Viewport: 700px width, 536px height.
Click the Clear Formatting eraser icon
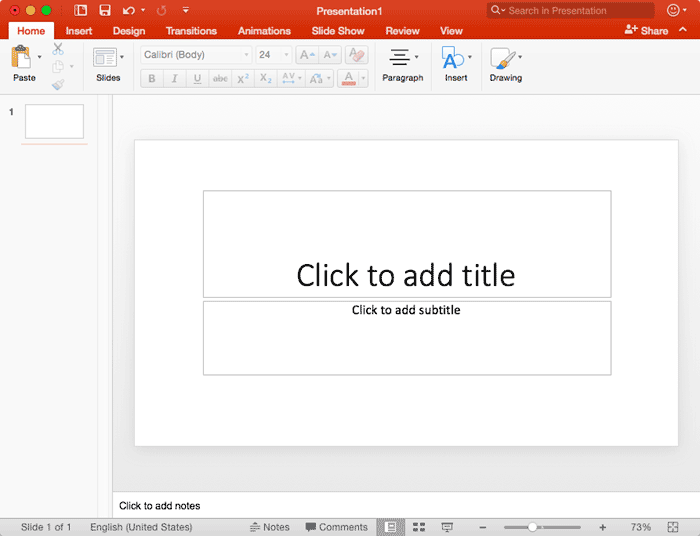(x=356, y=55)
